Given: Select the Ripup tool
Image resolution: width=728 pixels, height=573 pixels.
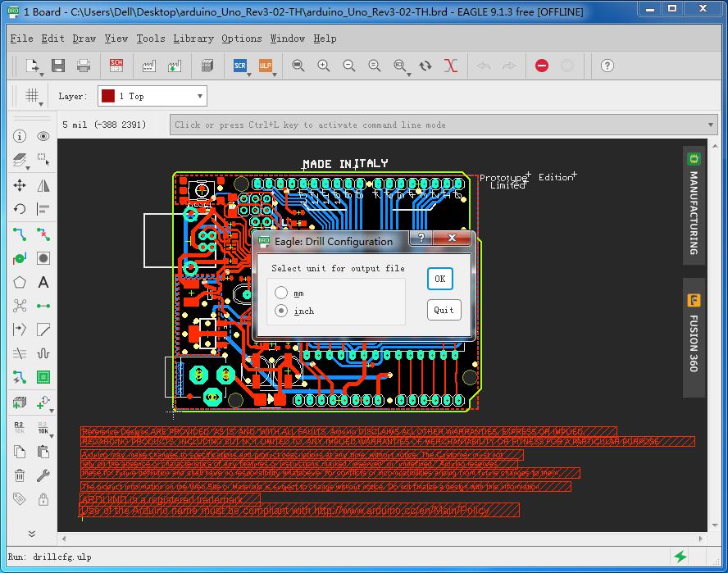Looking at the screenshot, I should coord(43,234).
